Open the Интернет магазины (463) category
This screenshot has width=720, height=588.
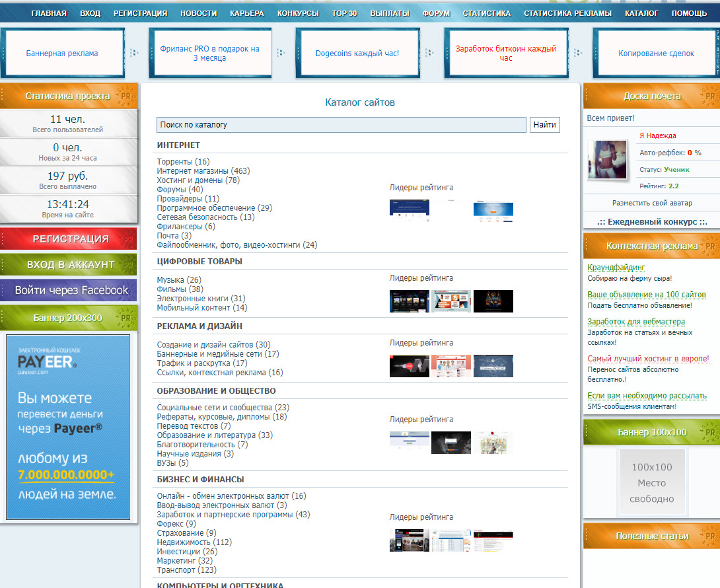pos(203,171)
